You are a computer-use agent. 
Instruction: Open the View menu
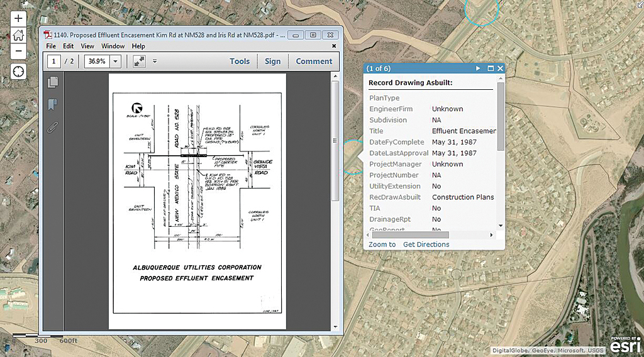(x=87, y=47)
